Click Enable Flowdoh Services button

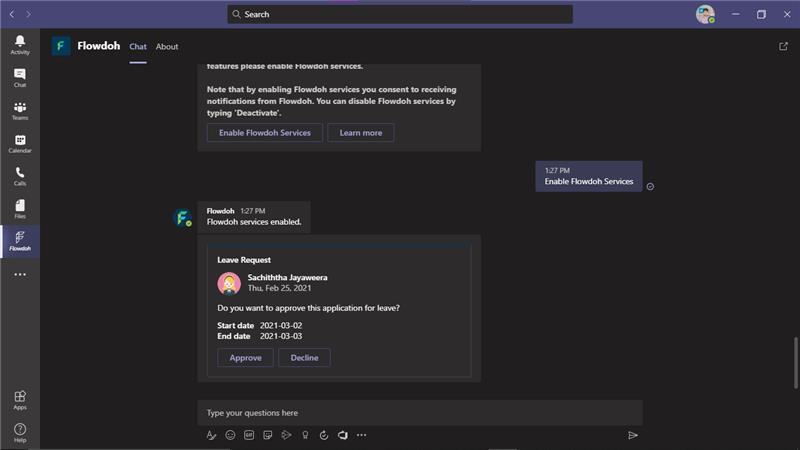coord(265,133)
